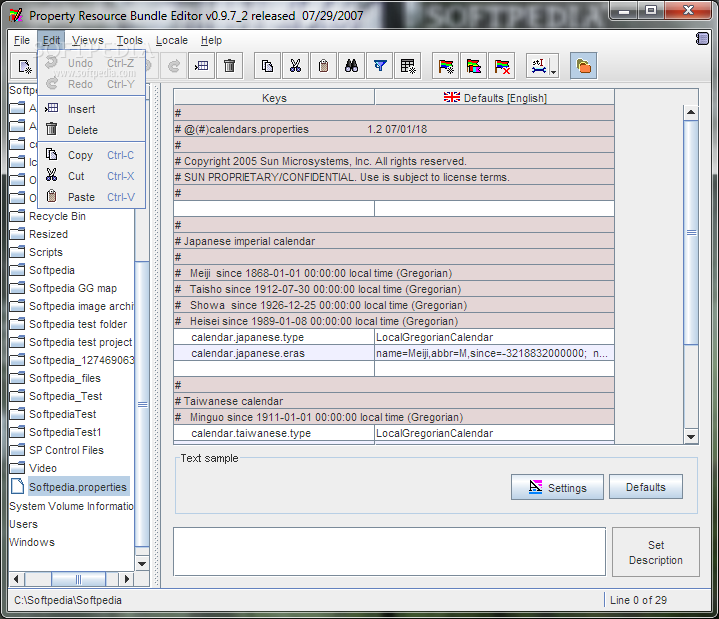Viewport: 719px width, 619px height.
Task: Choose Paste Ctrl-V from Edit menu
Action: pyautogui.click(x=92, y=197)
